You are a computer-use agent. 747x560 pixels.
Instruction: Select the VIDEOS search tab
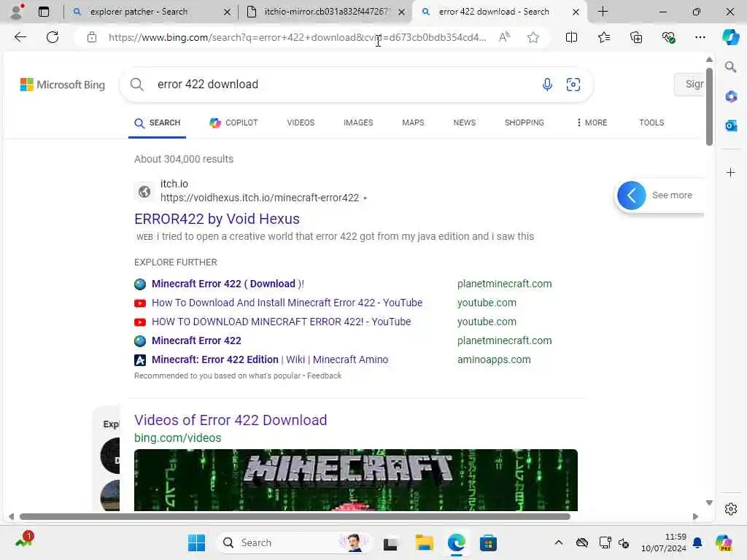tap(301, 122)
